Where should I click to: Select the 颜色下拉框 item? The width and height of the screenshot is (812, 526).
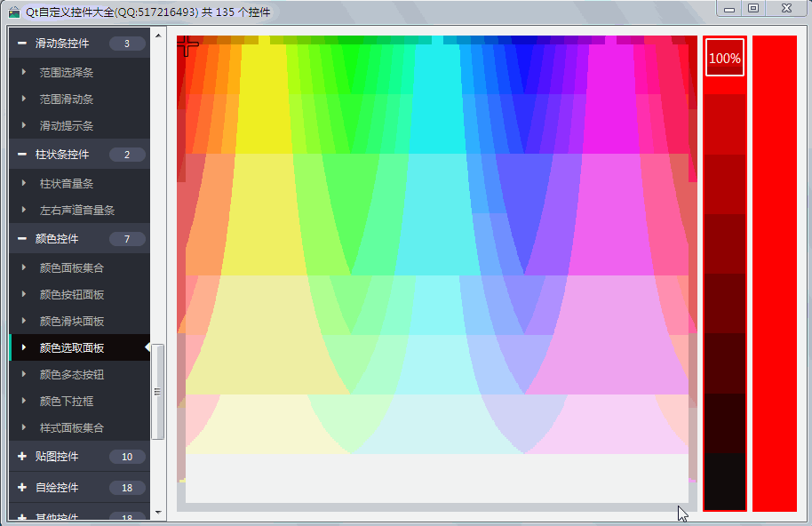[67, 401]
